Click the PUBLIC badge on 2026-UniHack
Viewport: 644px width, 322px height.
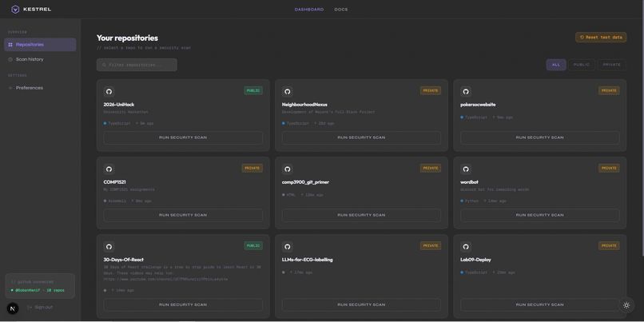tap(253, 91)
